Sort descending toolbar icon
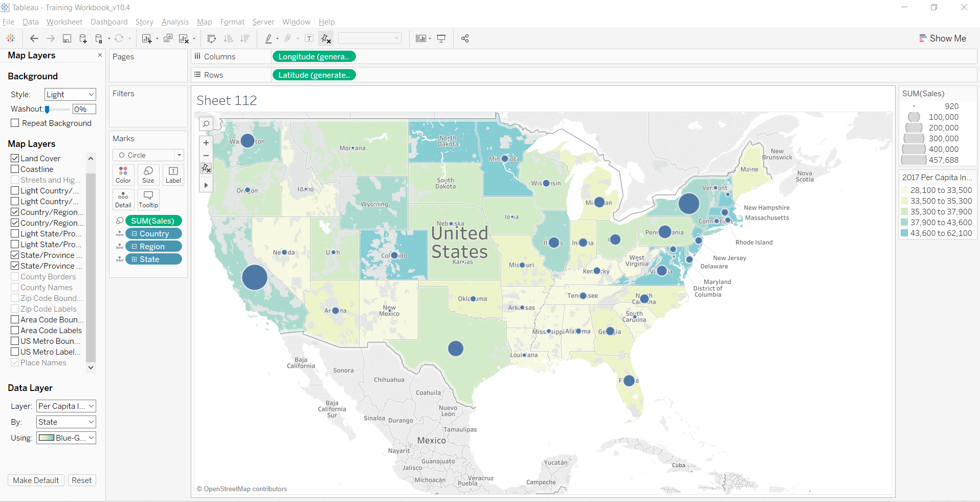Screen dimensions: 980x502 245,38
